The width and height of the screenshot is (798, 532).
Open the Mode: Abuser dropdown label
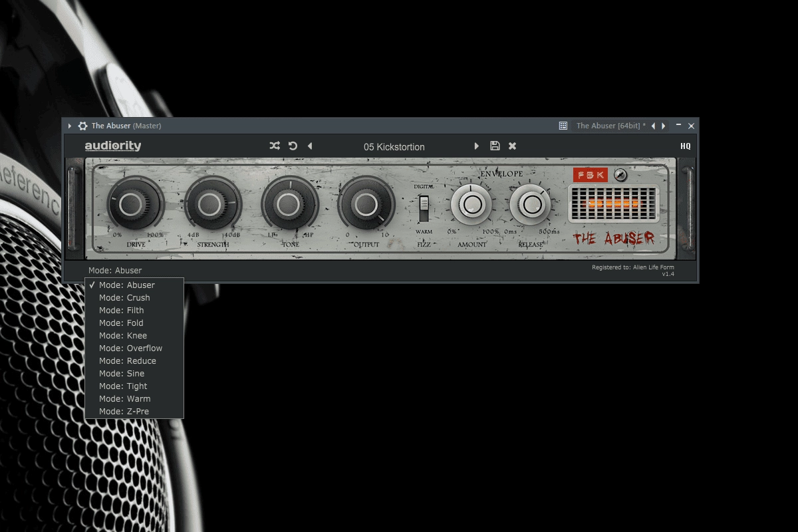point(115,271)
